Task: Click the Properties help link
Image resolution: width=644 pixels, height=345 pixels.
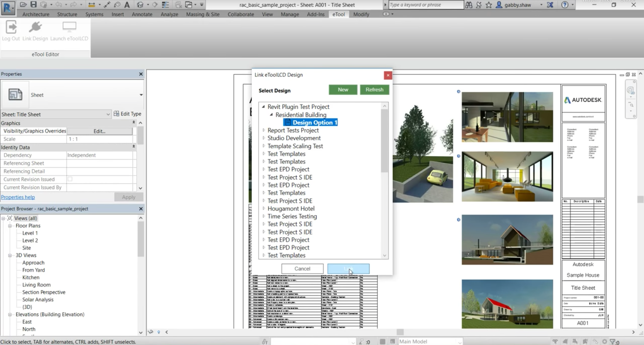Action: tap(18, 197)
